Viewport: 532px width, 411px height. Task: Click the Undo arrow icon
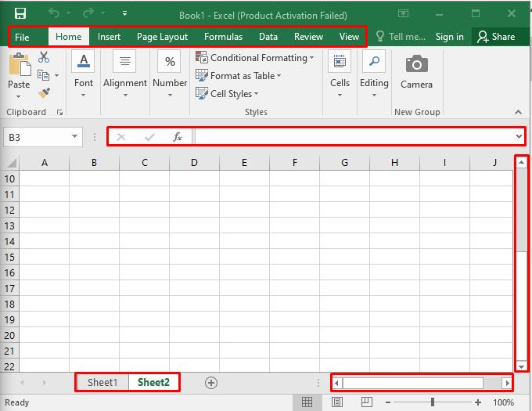pyautogui.click(x=54, y=13)
